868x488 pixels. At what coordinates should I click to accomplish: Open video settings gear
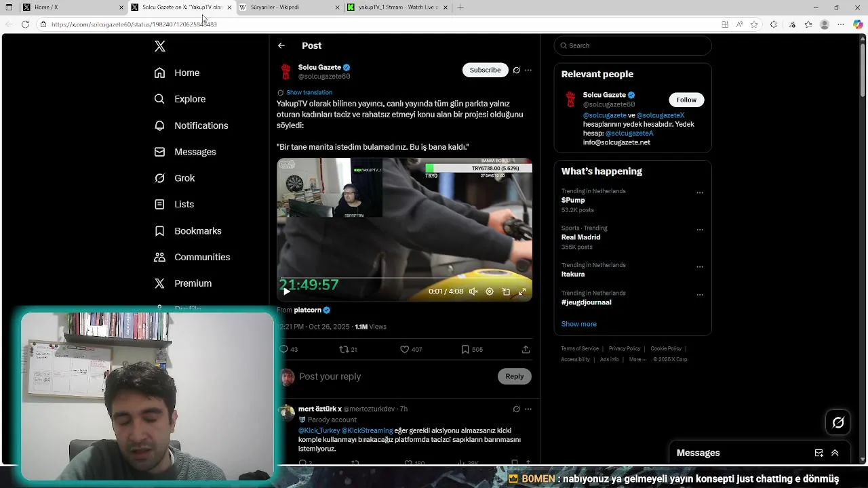pos(490,291)
